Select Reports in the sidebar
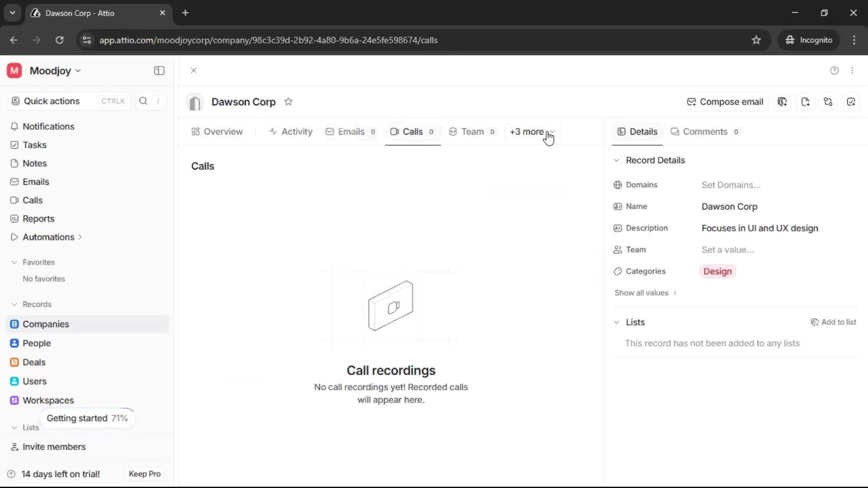The height and width of the screenshot is (488, 868). point(38,219)
